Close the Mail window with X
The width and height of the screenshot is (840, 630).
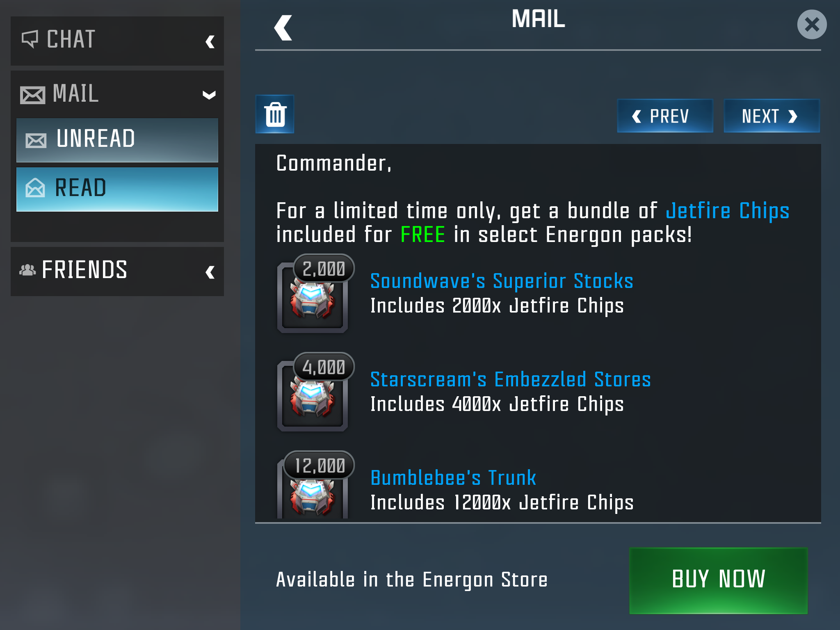pos(812,25)
